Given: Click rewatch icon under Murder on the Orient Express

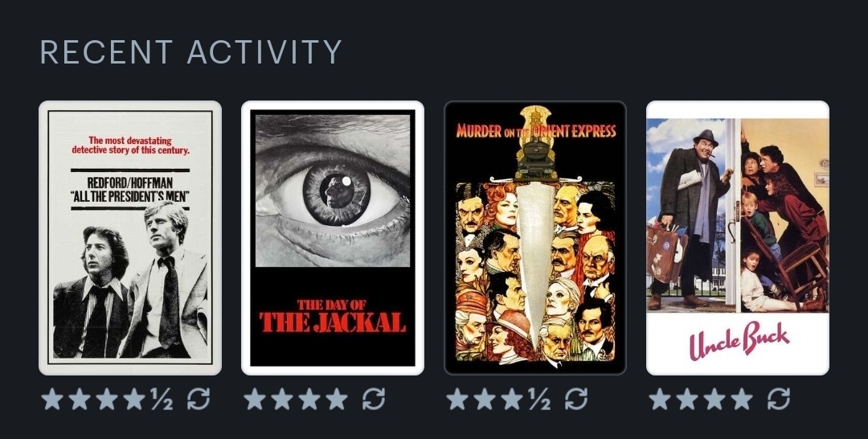Looking at the screenshot, I should pos(575,399).
